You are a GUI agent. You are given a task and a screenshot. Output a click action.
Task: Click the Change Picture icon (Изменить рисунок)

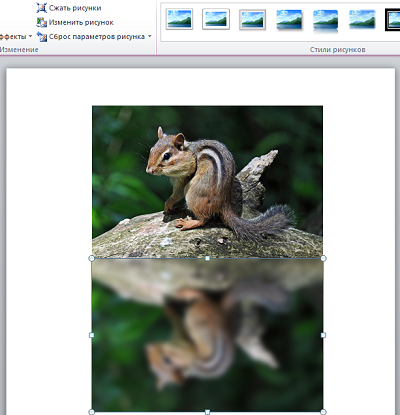[41, 22]
